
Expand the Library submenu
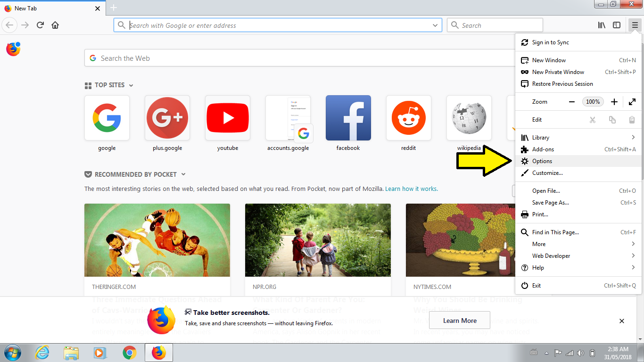[x=578, y=138]
